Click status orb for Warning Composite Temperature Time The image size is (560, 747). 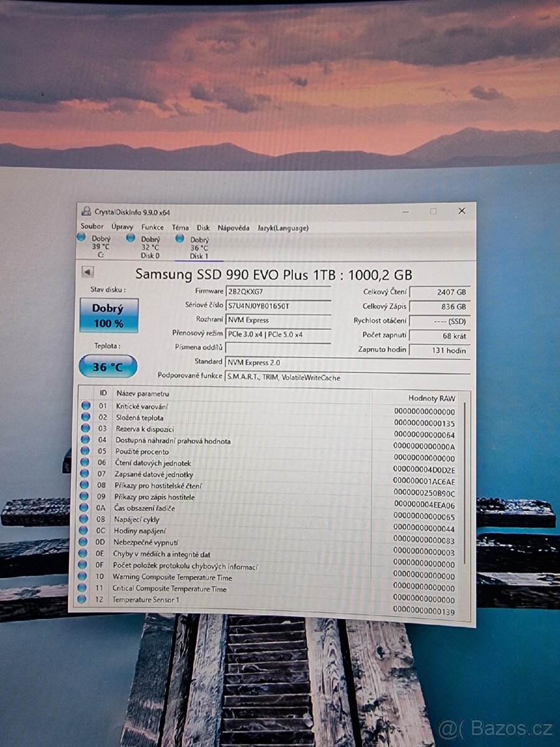coord(82,576)
